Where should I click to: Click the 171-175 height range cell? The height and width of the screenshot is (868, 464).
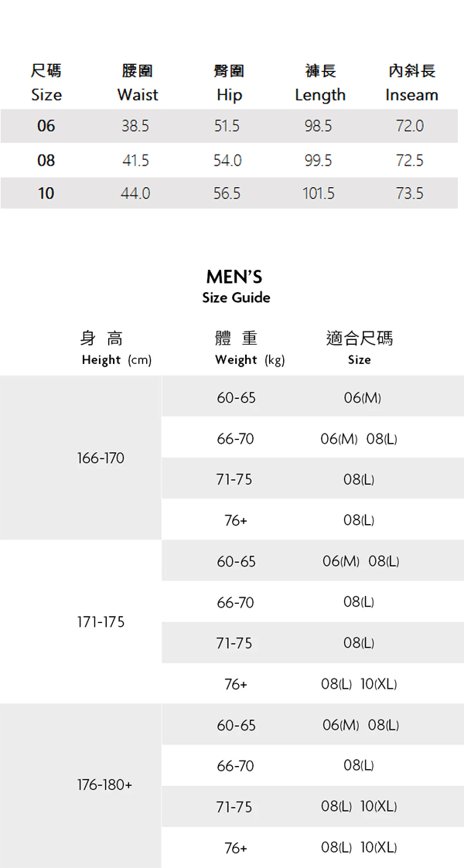point(101,622)
